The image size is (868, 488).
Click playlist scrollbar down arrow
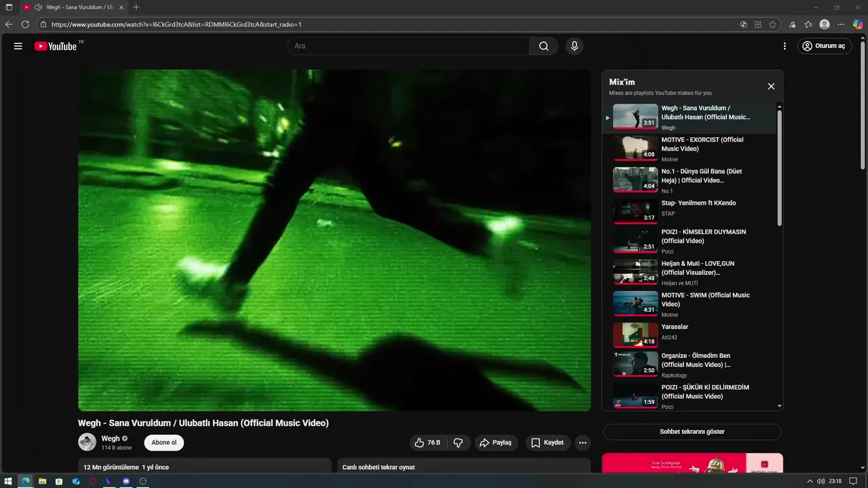coord(779,406)
